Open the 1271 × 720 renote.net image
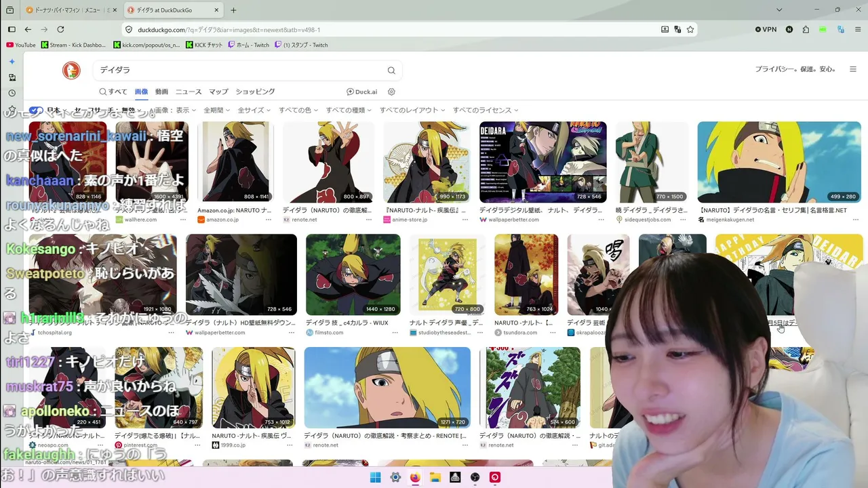The image size is (868, 488). 387,388
